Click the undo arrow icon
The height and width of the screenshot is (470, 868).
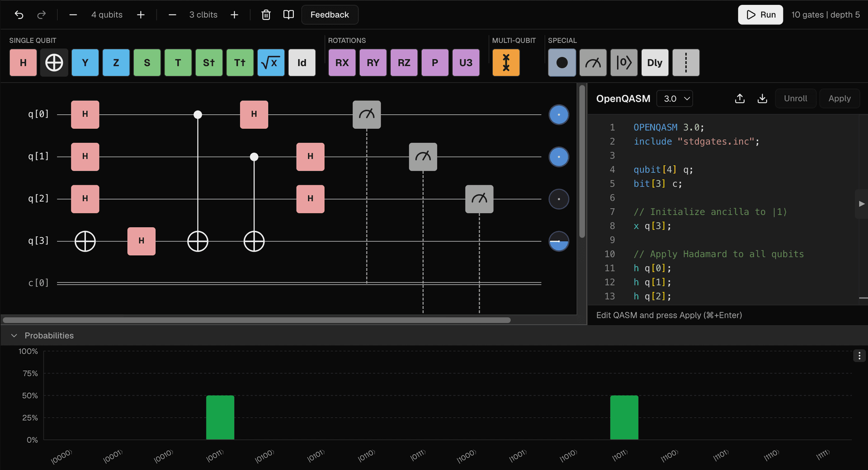point(19,15)
